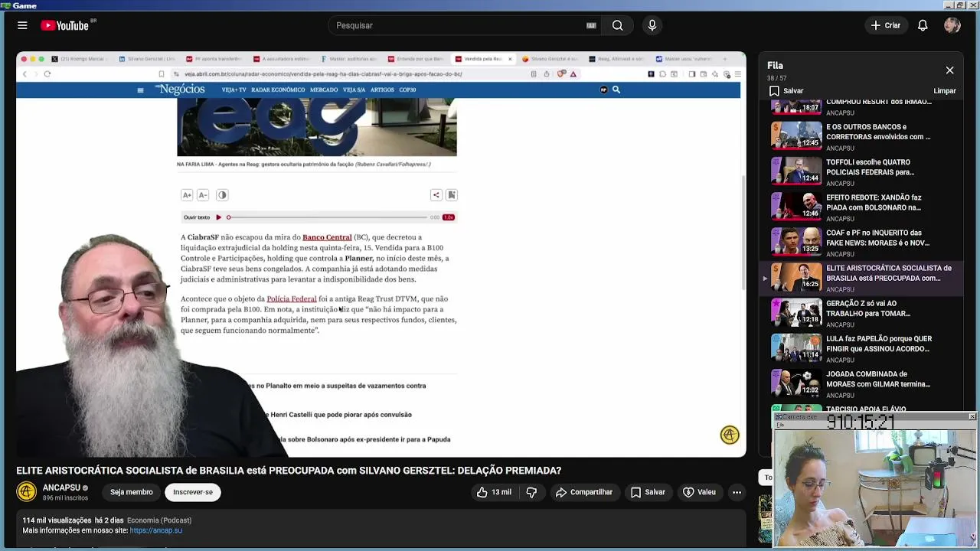Open the YouTube hamburger guide menu

click(22, 25)
